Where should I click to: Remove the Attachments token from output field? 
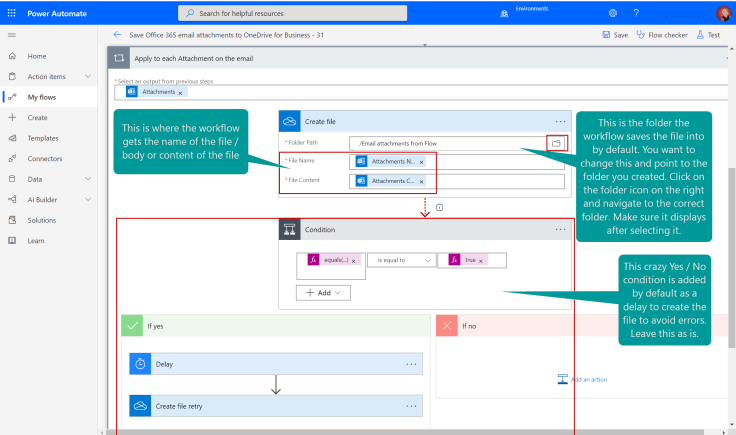[x=180, y=92]
